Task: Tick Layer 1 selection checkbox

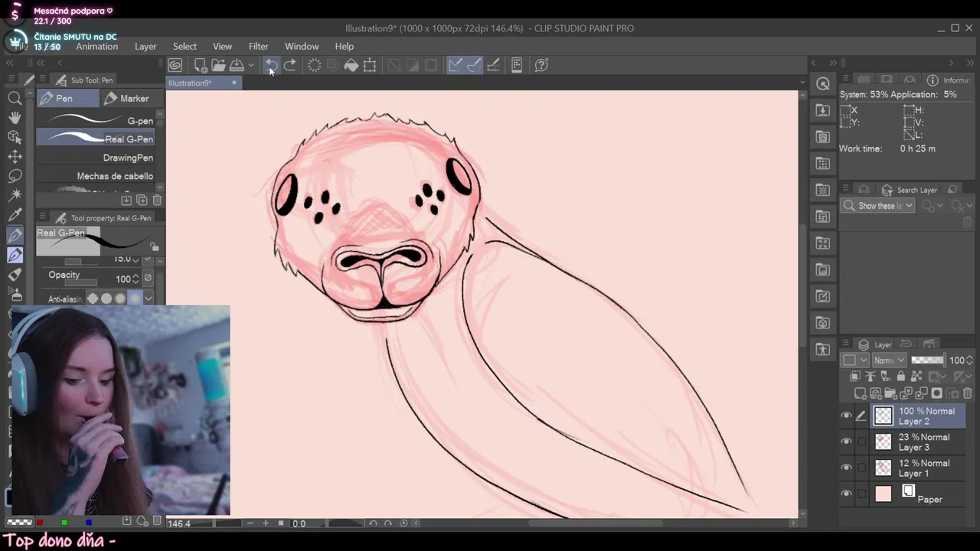Action: pyautogui.click(x=862, y=468)
